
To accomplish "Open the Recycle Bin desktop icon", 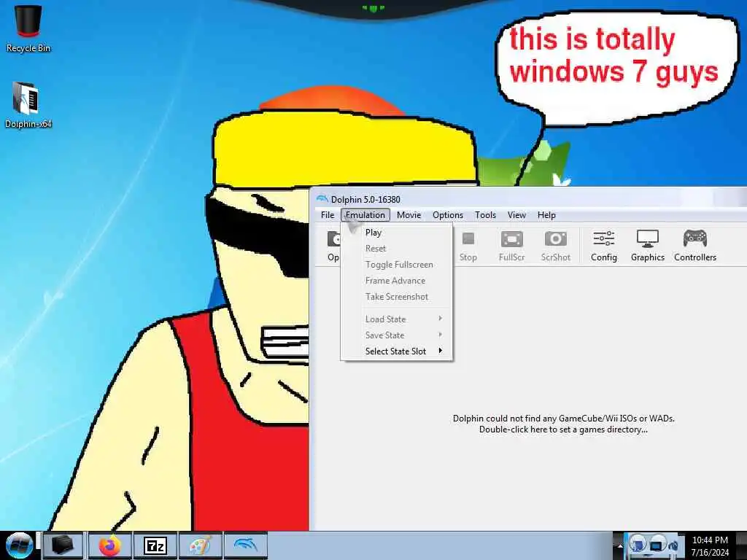I will (28, 28).
